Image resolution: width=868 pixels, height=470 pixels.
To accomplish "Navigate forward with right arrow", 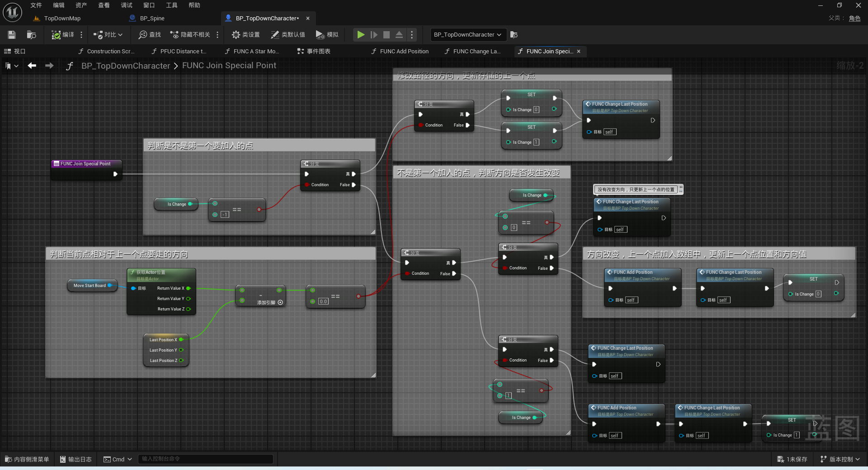I will pos(49,66).
